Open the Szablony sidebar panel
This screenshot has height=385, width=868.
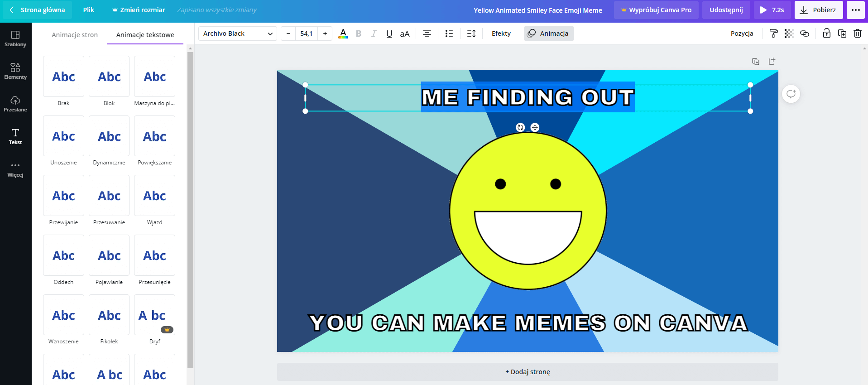click(15, 39)
